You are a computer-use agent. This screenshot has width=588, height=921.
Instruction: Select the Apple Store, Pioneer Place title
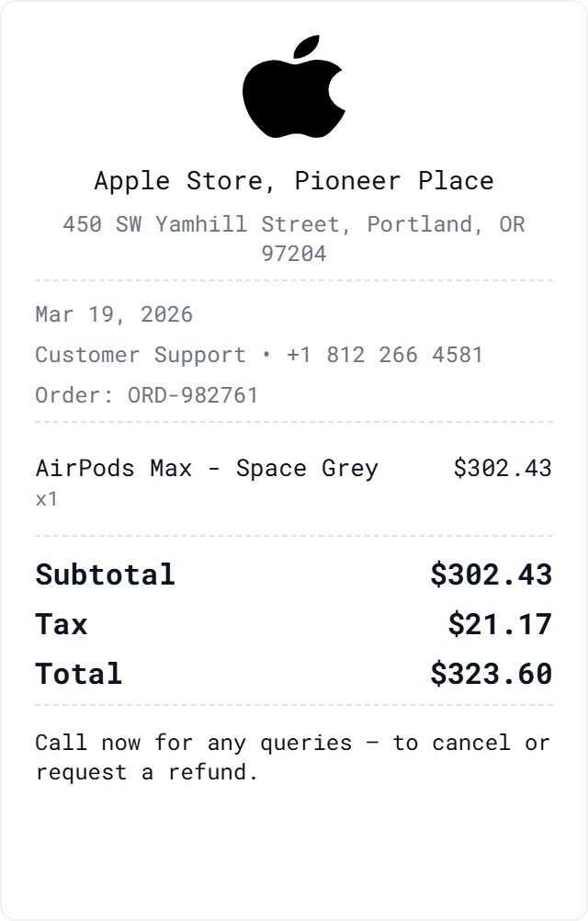(294, 181)
